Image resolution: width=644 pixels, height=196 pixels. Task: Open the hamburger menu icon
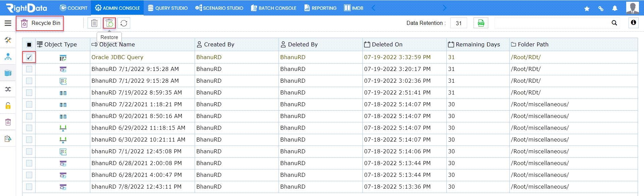coord(8,23)
